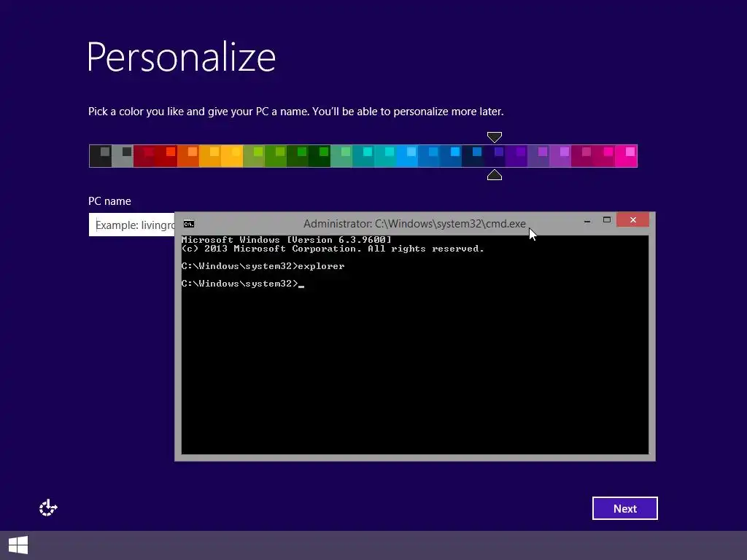Open Ease of Access options icon
Image resolution: width=747 pixels, height=560 pixels.
click(48, 507)
